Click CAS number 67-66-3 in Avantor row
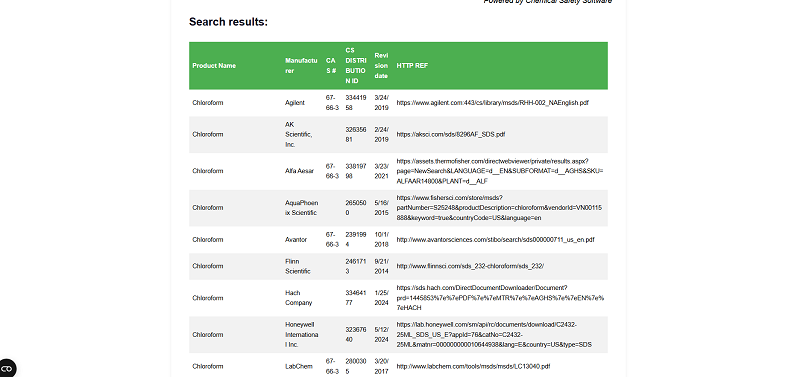Image resolution: width=800 pixels, height=377 pixels. [332, 240]
